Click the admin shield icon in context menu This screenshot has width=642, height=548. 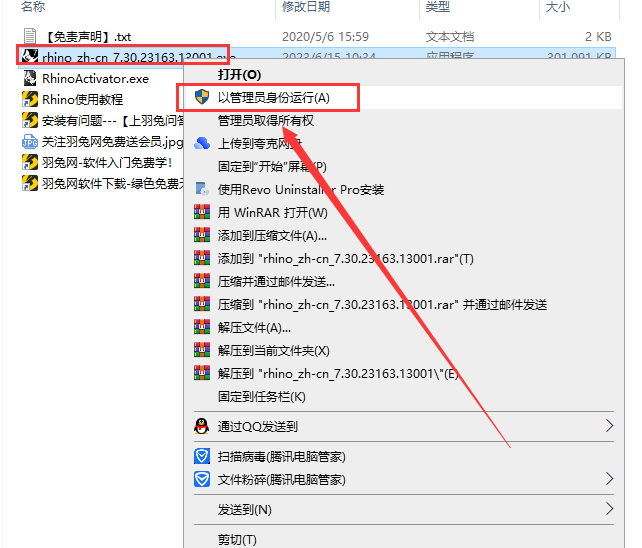coord(202,97)
